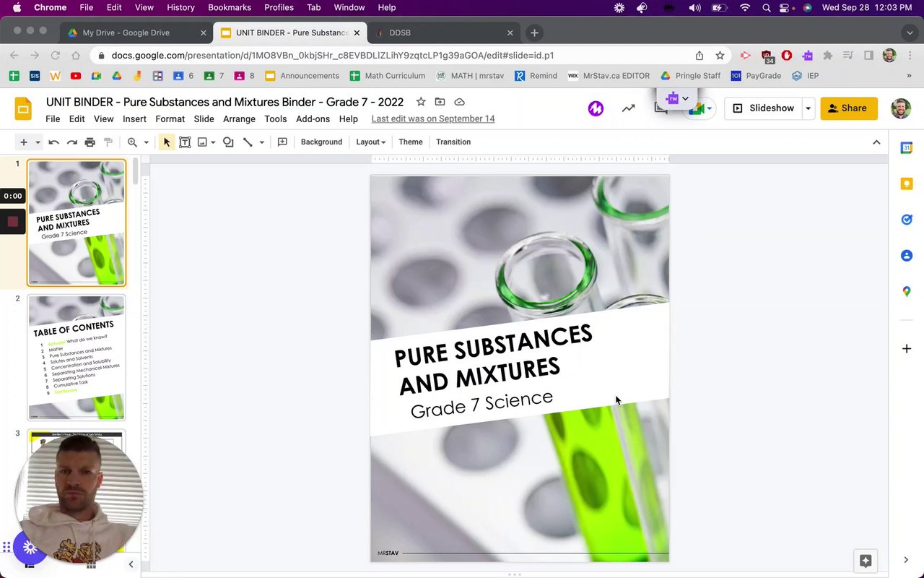Star the presentation next to the title

421,102
